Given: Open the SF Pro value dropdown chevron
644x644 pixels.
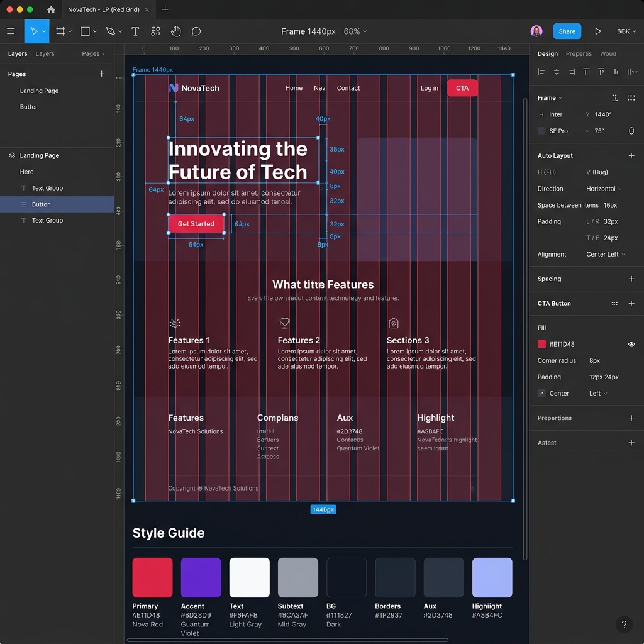Looking at the screenshot, I should (587, 131).
